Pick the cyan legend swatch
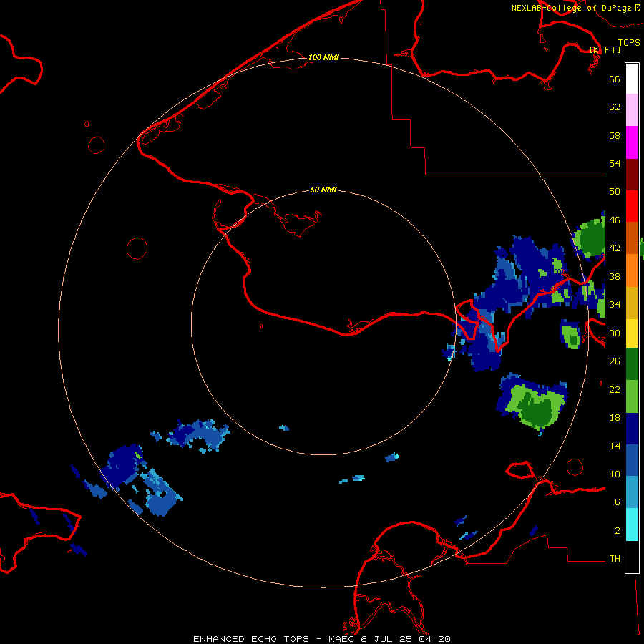The height and width of the screenshot is (644, 644). tap(632, 525)
